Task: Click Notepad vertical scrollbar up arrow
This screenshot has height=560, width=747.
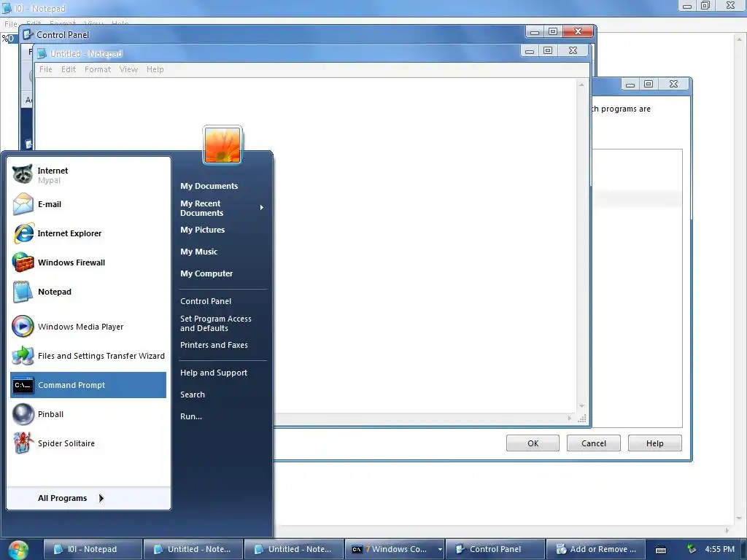Action: [581, 85]
